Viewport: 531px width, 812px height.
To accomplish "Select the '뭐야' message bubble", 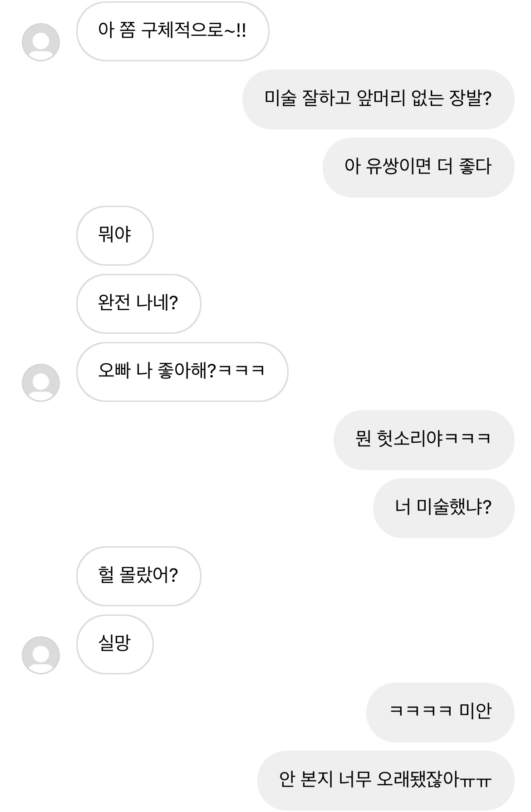I will pyautogui.click(x=115, y=236).
